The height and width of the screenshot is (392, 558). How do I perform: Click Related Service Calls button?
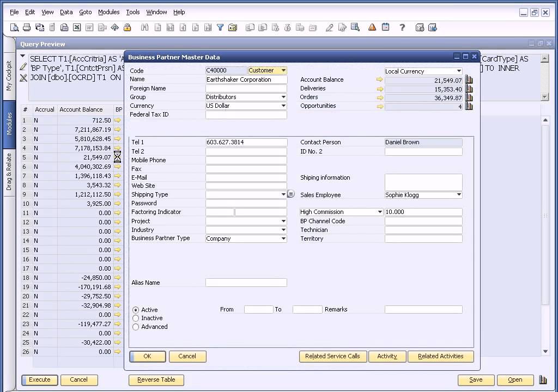333,357
